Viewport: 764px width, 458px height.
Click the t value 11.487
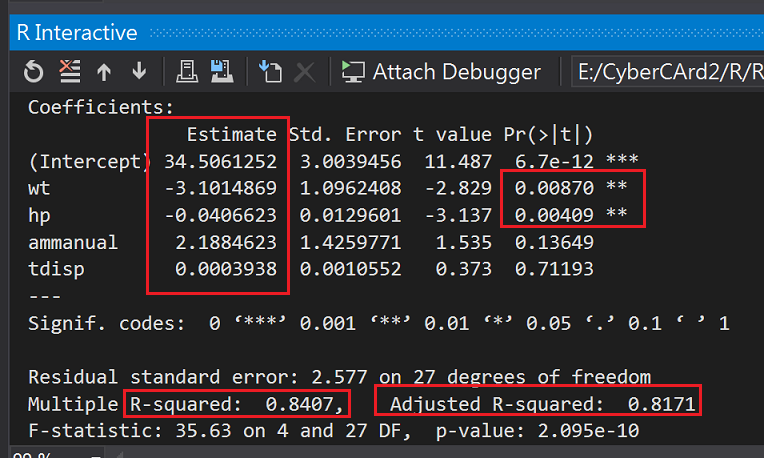click(x=458, y=162)
